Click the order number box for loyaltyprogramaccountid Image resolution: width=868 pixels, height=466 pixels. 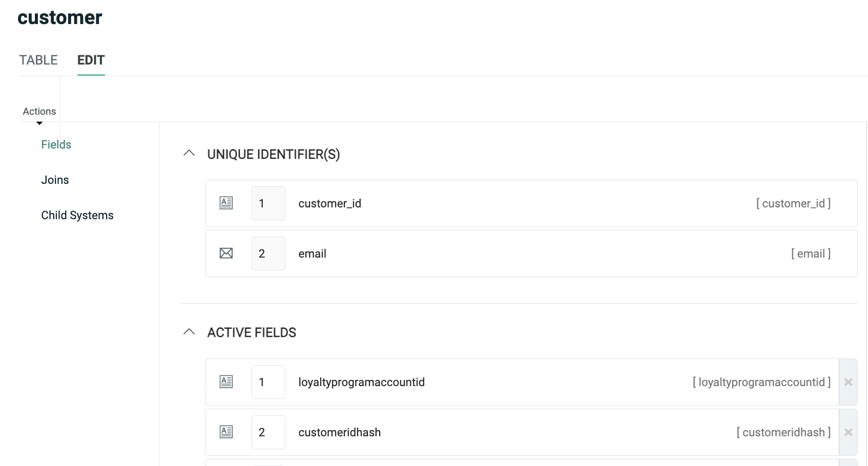pyautogui.click(x=268, y=382)
